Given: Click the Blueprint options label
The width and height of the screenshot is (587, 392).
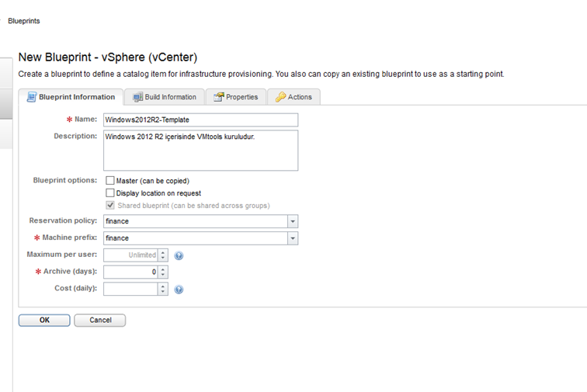Looking at the screenshot, I should 64,180.
